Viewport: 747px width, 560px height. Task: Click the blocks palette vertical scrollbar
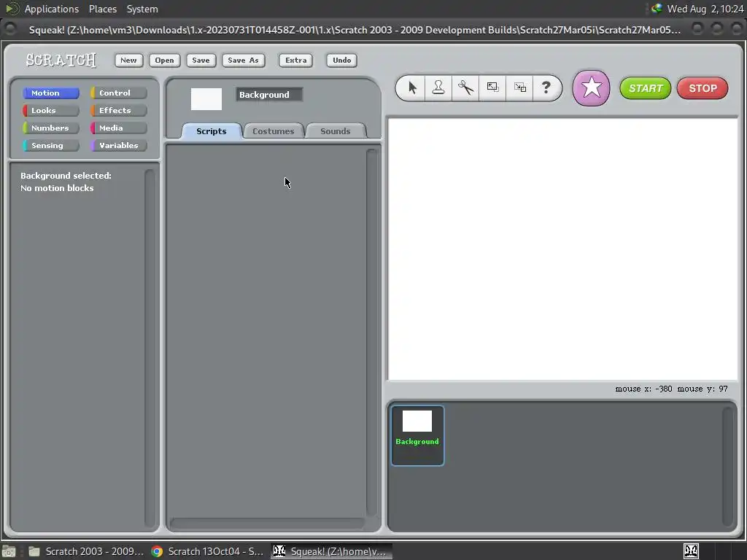(149, 348)
